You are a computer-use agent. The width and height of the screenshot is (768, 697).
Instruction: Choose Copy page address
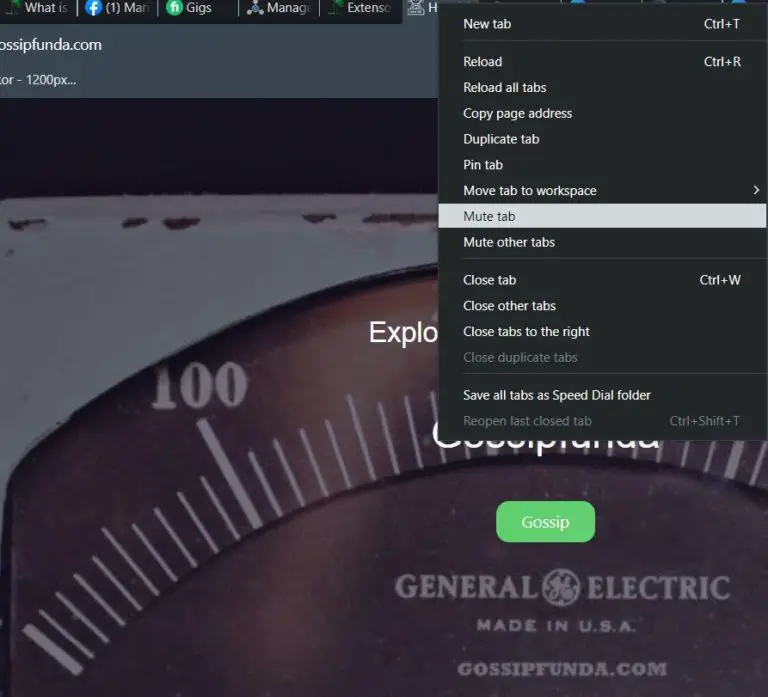point(601,113)
